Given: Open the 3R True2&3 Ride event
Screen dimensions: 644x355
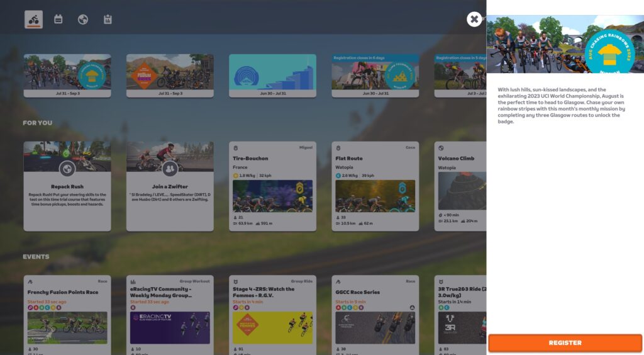Looking at the screenshot, I should pos(460,315).
